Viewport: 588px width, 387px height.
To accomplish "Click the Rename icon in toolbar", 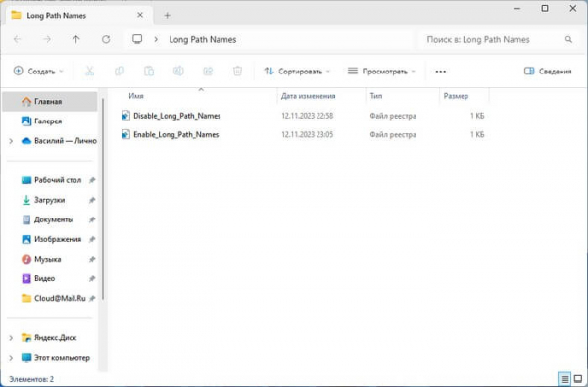I will click(x=178, y=71).
